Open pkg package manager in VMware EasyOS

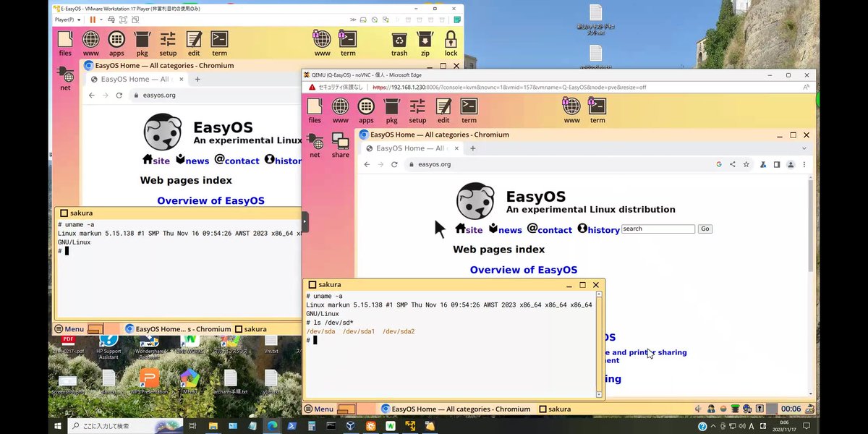coord(142,43)
